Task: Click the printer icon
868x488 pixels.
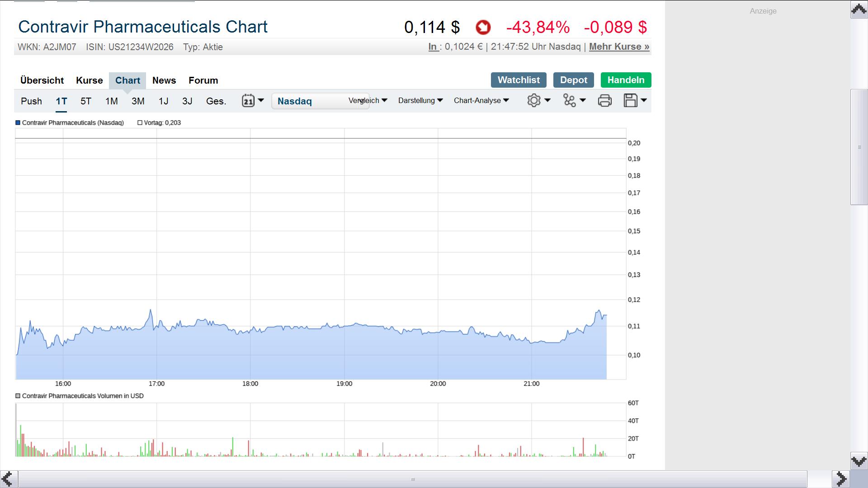Action: 604,100
